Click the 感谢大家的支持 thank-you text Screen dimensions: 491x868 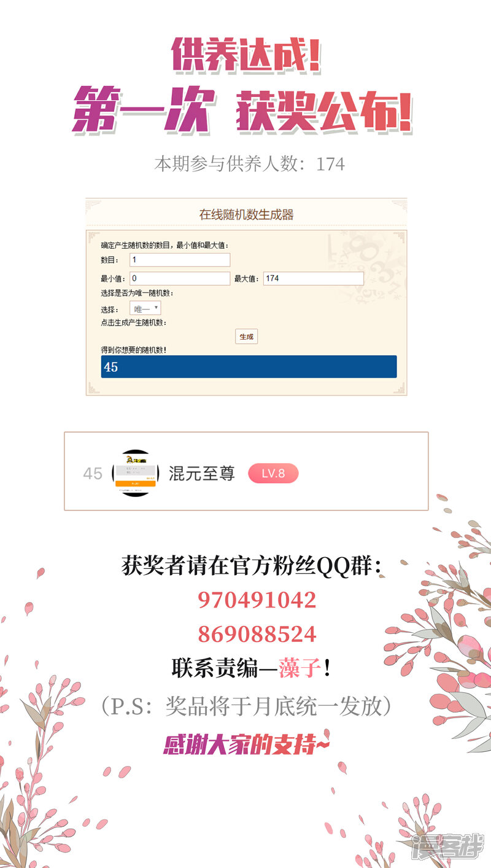click(246, 743)
